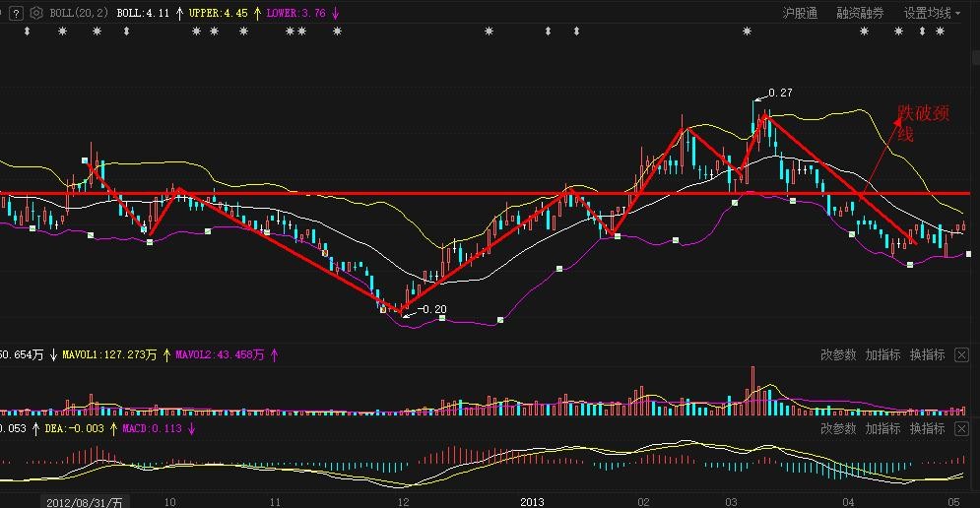980x508 pixels.
Task: Click 改参数 in the MACD panel
Action: coord(838,429)
